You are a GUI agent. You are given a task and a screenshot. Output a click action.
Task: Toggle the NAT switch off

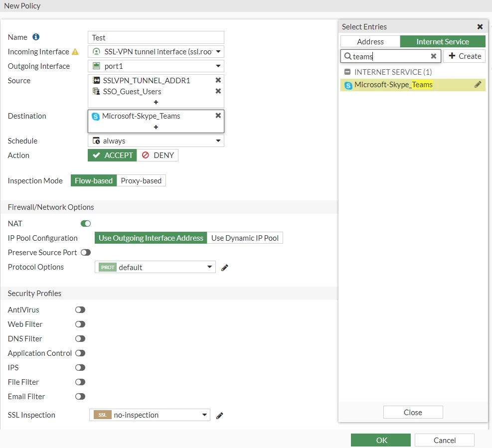86,224
